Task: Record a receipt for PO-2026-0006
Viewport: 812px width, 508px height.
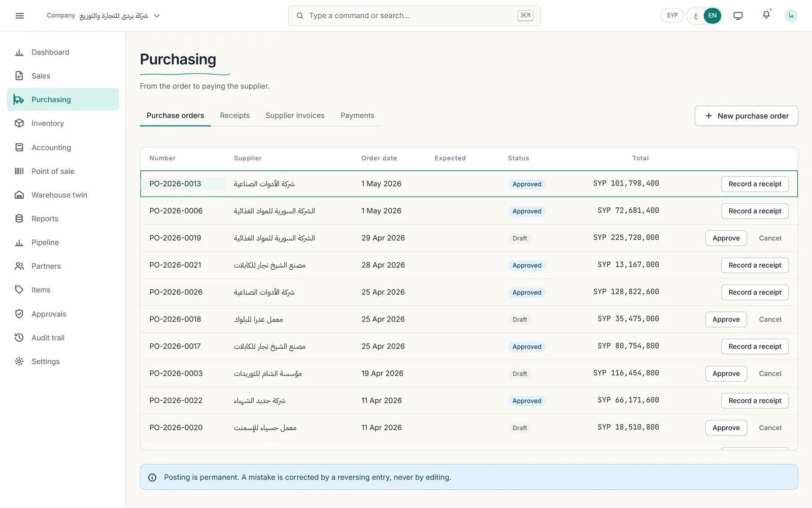Action: 755,211
